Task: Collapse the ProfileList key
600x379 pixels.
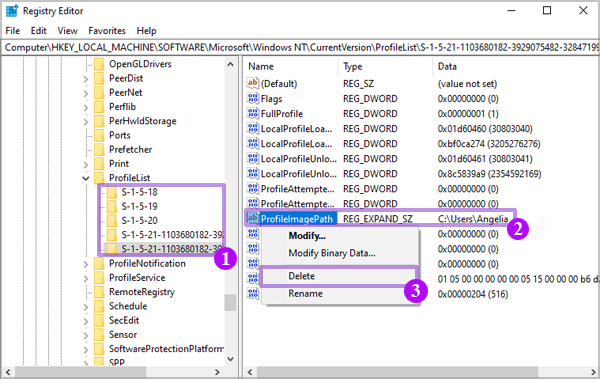Action: [86, 178]
